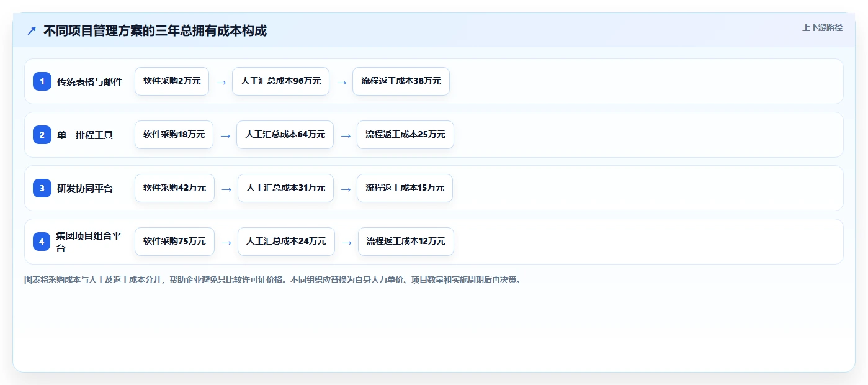Select the 研发协同平台 row label

(x=85, y=188)
